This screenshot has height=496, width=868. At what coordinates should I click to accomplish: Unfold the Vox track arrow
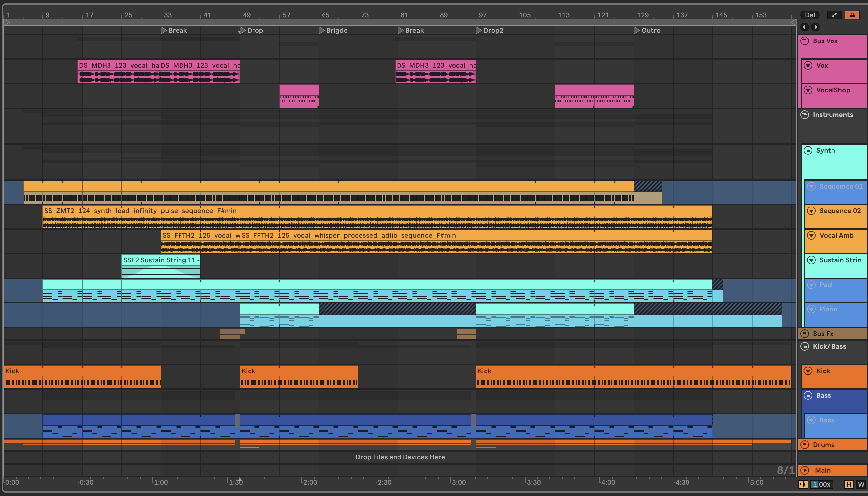pyautogui.click(x=808, y=65)
